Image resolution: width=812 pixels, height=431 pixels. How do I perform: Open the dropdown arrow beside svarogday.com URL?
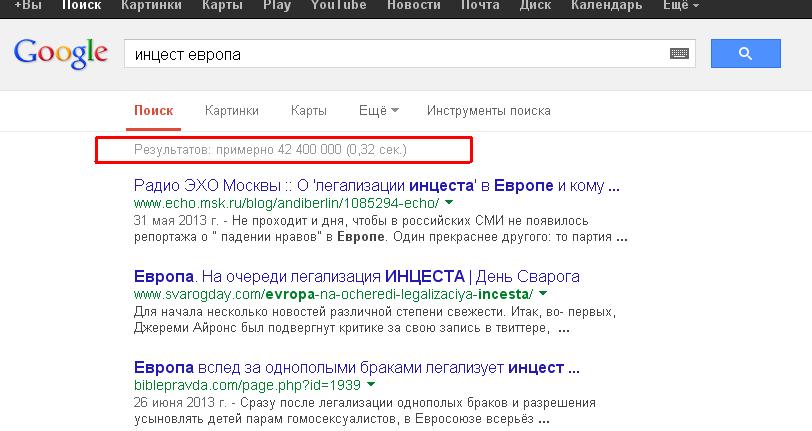[x=541, y=294]
